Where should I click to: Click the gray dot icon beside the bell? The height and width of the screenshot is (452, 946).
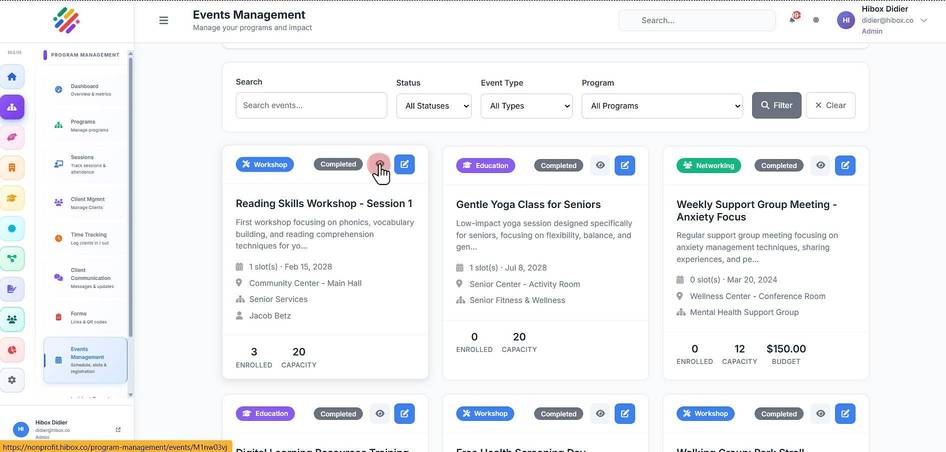(x=816, y=20)
